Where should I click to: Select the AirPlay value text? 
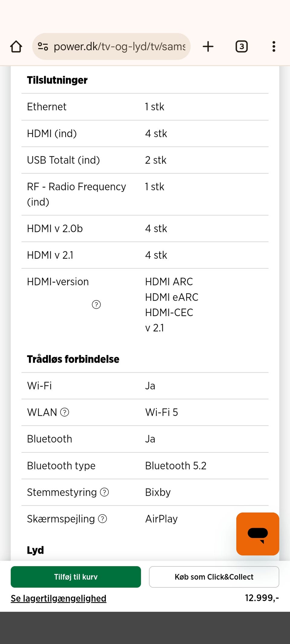pos(161,519)
